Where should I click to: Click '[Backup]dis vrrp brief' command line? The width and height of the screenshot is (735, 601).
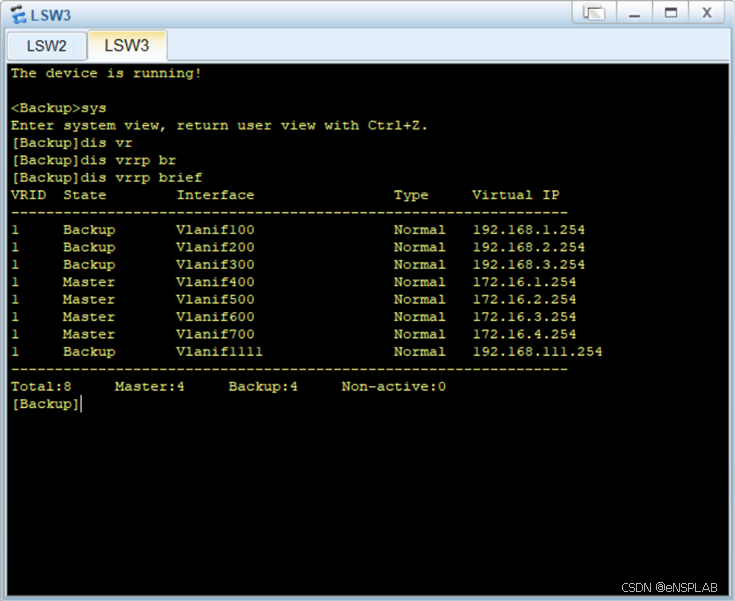[107, 178]
